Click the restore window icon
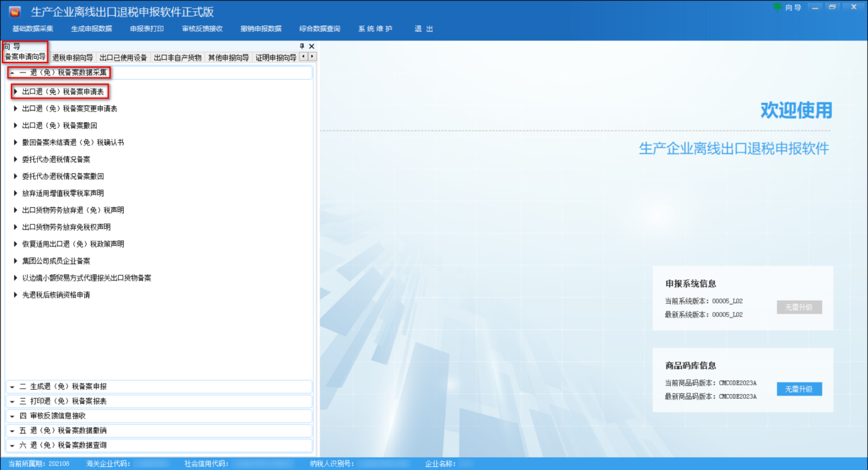The width and height of the screenshot is (868, 470). (832, 7)
